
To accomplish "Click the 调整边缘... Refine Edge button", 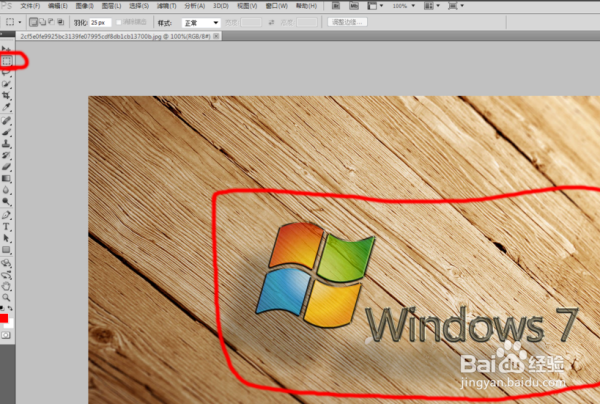I will click(x=347, y=22).
